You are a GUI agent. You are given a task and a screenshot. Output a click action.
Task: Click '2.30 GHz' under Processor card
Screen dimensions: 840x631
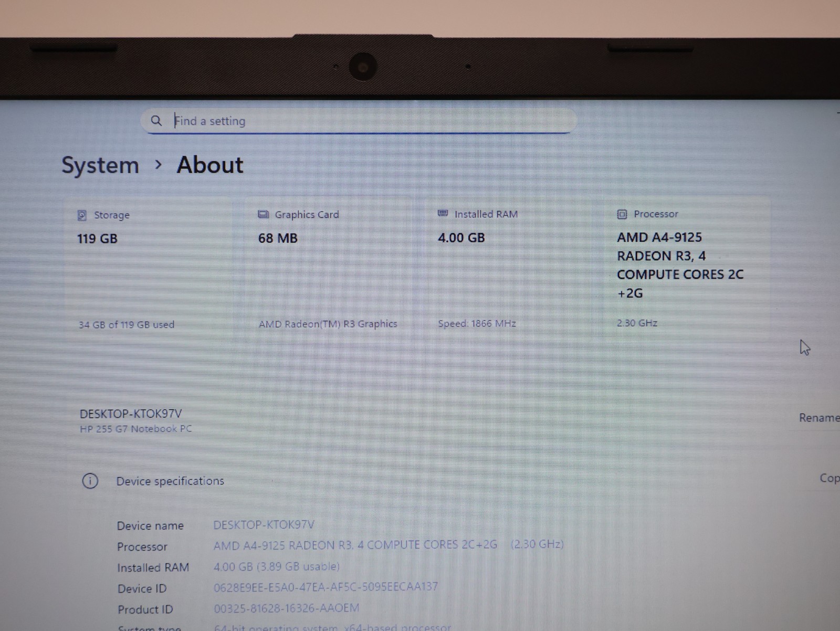click(x=637, y=323)
